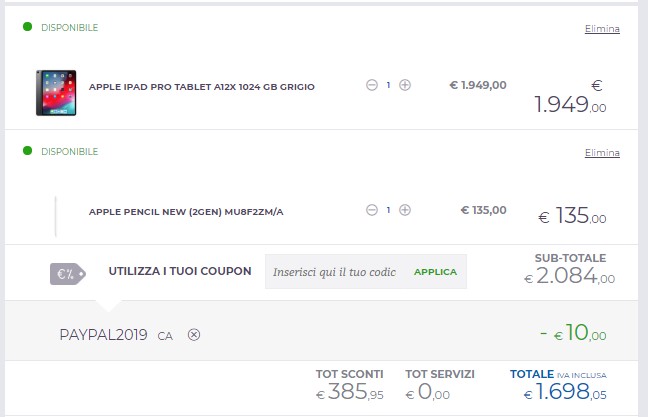This screenshot has width=648, height=417.
Task: Increase iPad Pro quantity with plus icon
Action: (405, 85)
